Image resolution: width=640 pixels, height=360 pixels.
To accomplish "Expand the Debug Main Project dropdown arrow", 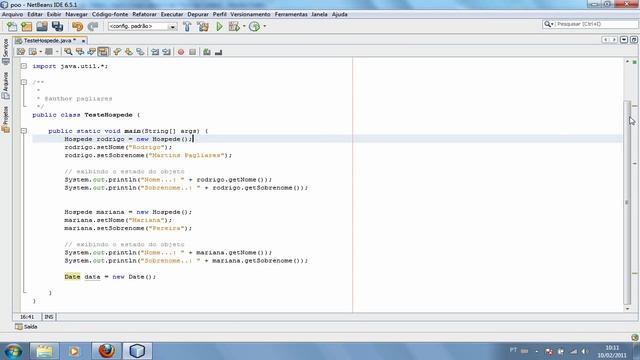I will [244, 26].
